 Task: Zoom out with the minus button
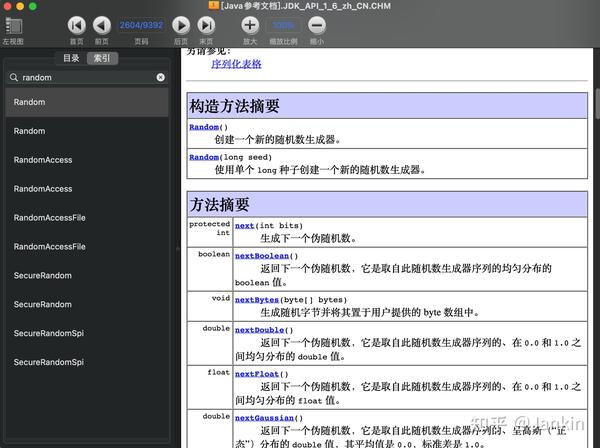317,26
